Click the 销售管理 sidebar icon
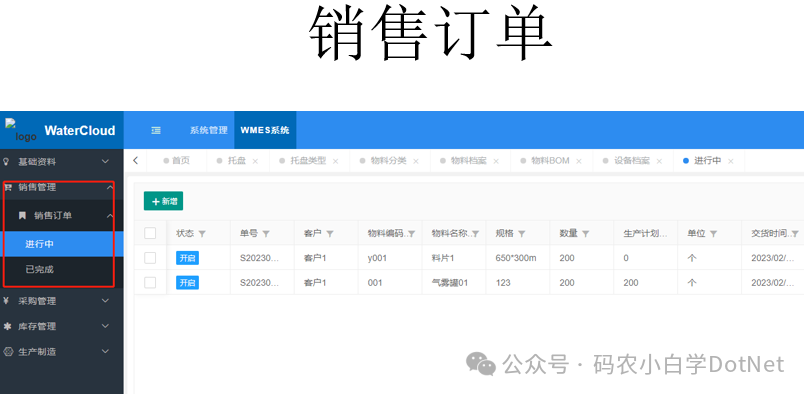The image size is (808, 396). click(x=8, y=188)
